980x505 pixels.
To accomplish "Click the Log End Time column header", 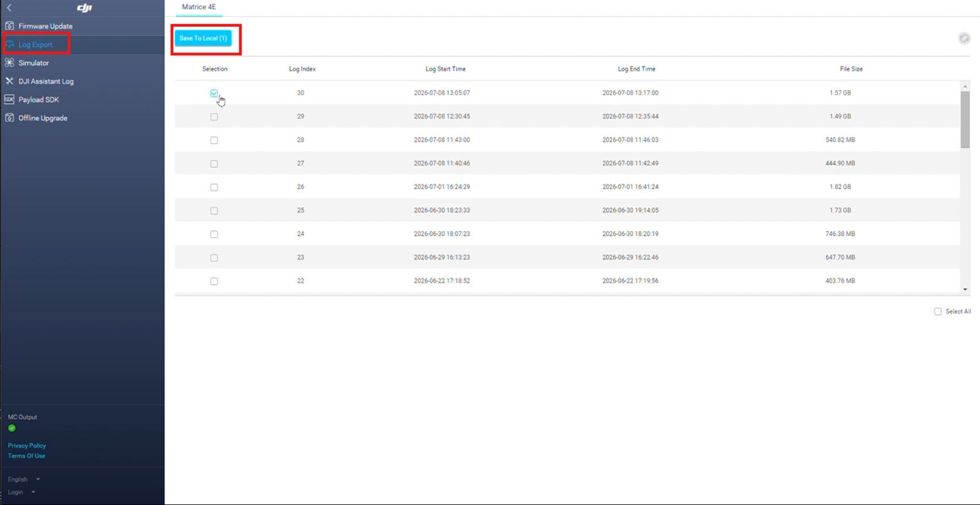I will coord(637,69).
